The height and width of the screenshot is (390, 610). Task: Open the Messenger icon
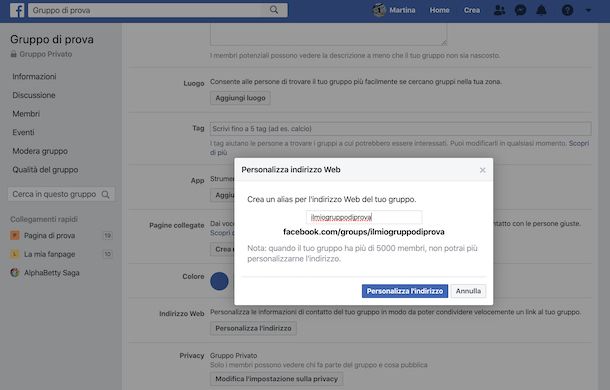tap(520, 10)
